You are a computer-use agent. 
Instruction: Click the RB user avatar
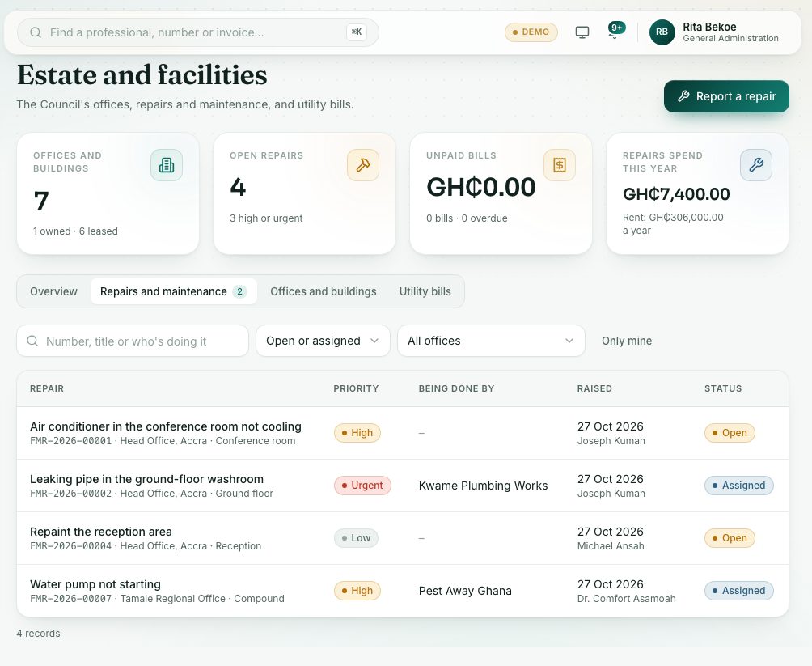pos(662,32)
